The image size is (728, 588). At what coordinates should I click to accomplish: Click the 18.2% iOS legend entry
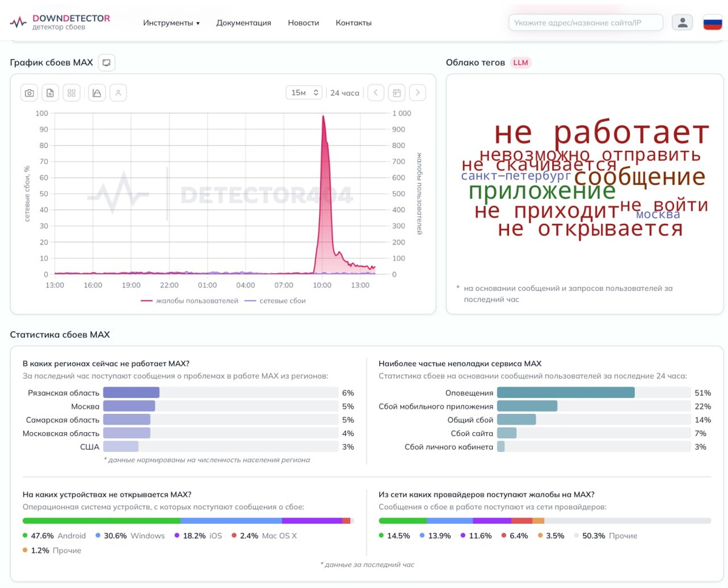pyautogui.click(x=198, y=536)
